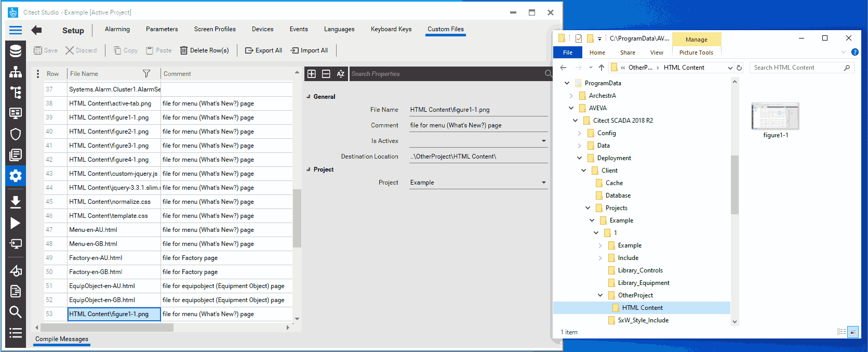868x352 pixels.
Task: Open the Explorer File menu
Action: 568,53
